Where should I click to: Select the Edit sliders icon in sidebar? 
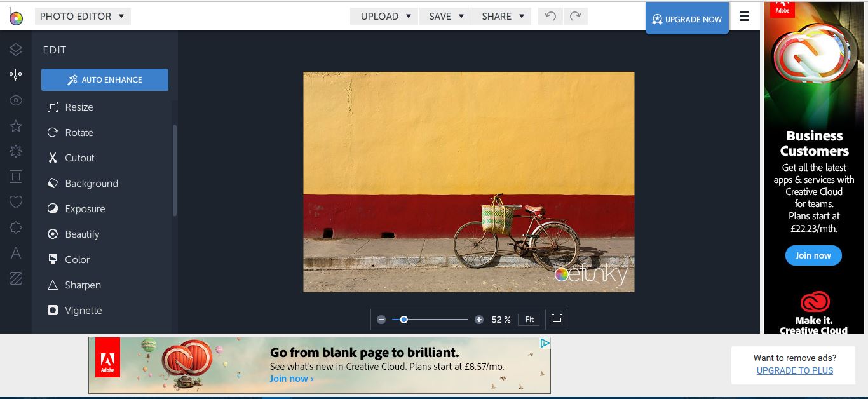pos(16,75)
